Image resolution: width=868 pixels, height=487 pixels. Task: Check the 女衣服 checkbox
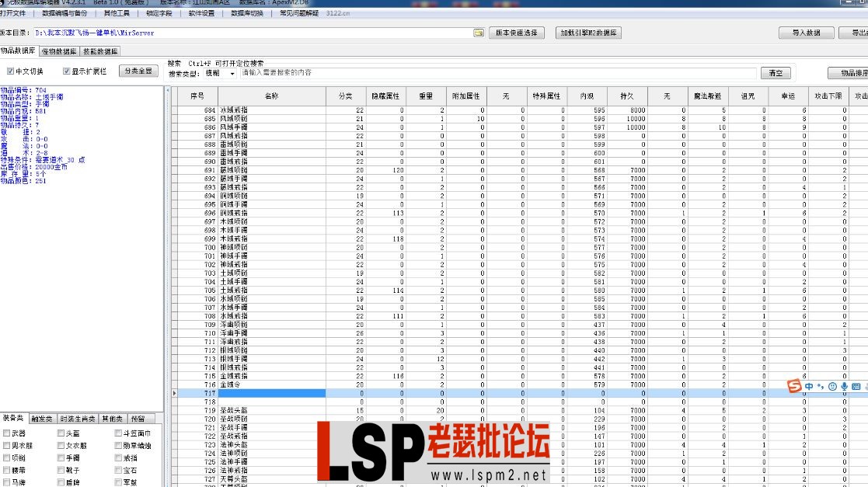click(61, 446)
